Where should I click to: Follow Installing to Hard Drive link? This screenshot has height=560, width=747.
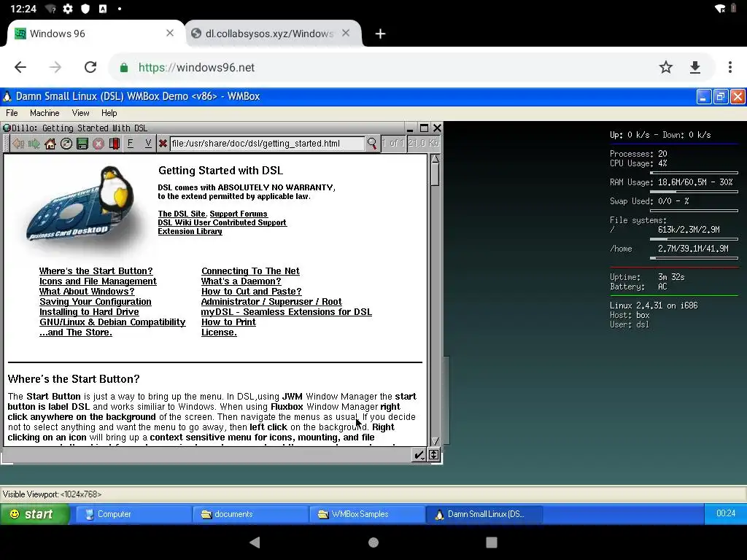click(x=89, y=312)
